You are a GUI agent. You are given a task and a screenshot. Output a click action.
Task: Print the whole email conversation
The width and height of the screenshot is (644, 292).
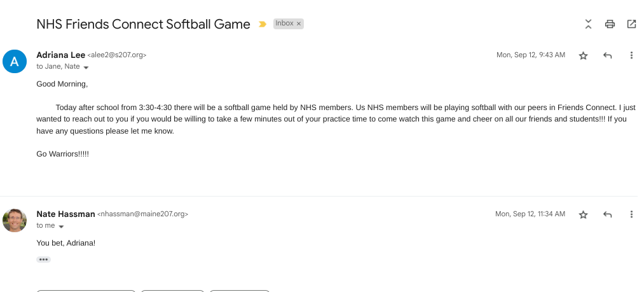[x=610, y=24]
